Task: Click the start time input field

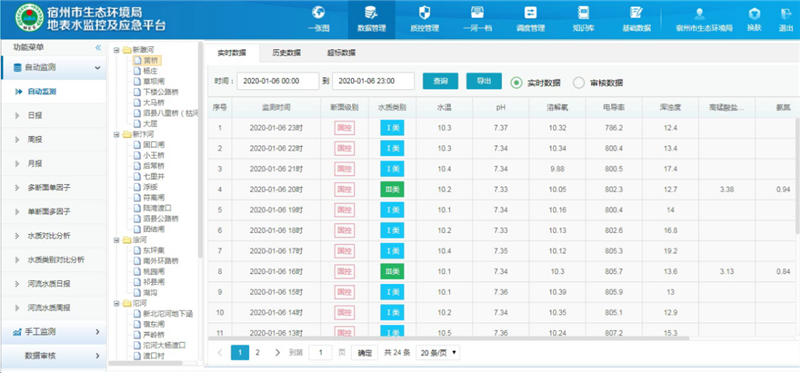Action: (x=278, y=81)
